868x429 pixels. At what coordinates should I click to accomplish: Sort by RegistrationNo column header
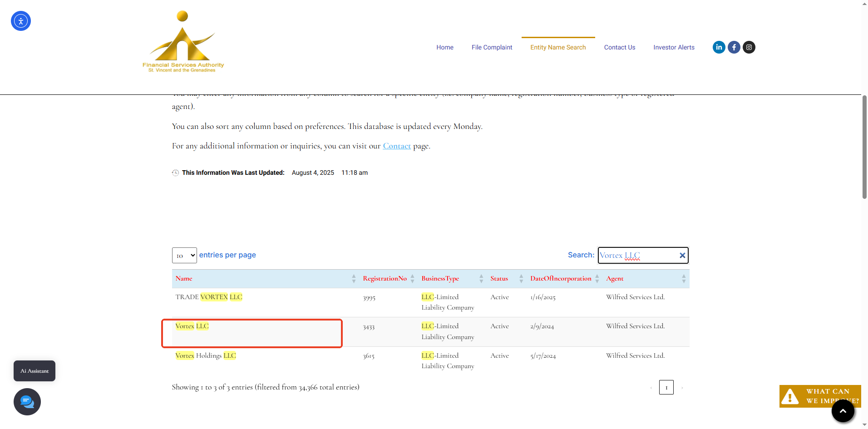click(385, 279)
